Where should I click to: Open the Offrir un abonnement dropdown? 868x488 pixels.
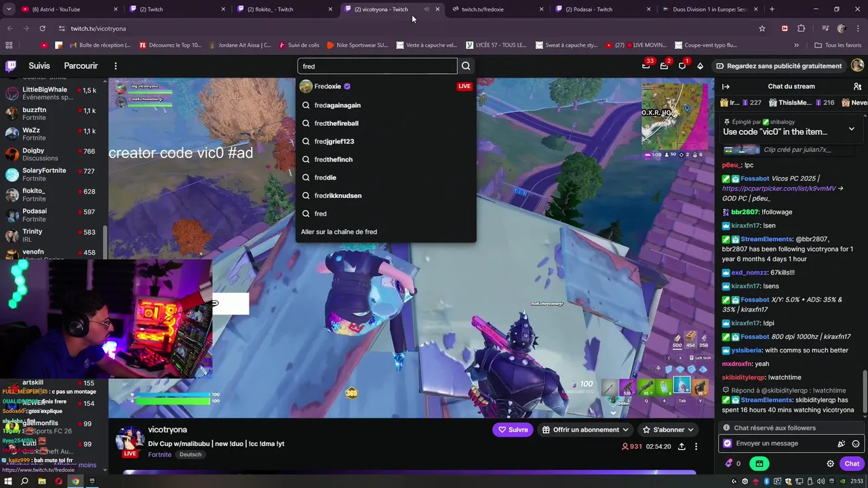point(586,430)
